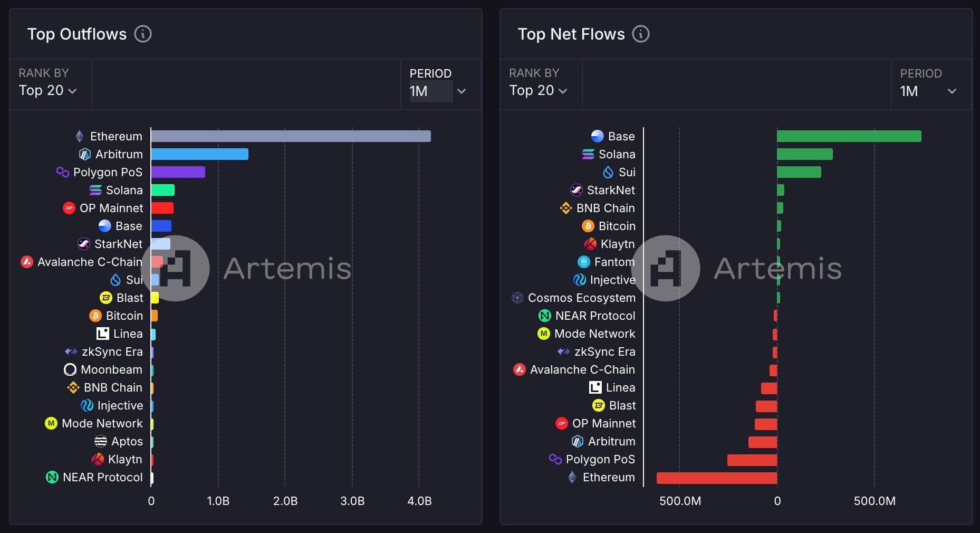Click the 4.0B axis label in Top Outflows
The image size is (980, 533).
click(x=419, y=501)
